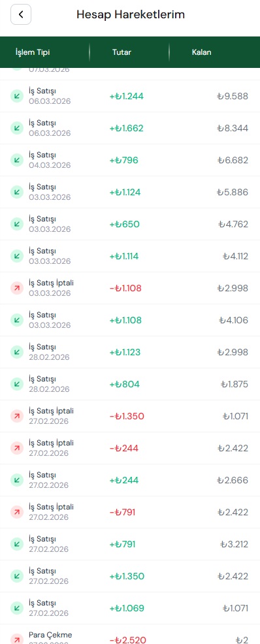Viewport: 260px width, 644px height.
Task: Go back using the chevron button
Action: pyautogui.click(x=20, y=15)
